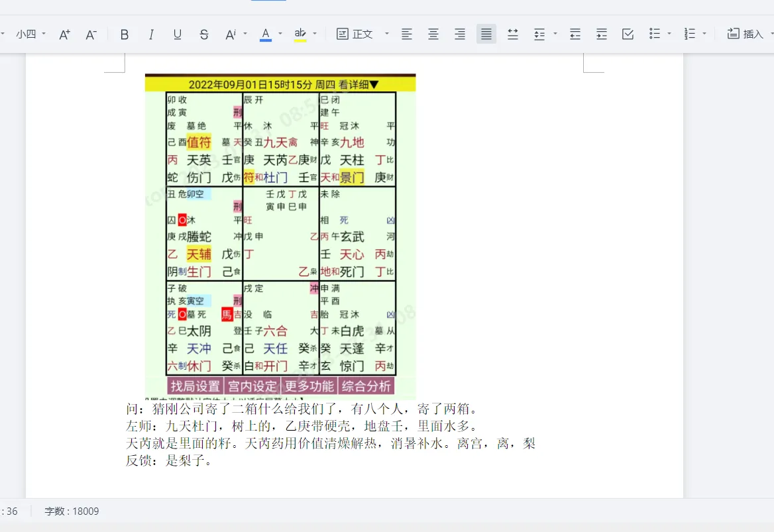Insert a checkbox task list
Screen dimensions: 774x532
628,34
